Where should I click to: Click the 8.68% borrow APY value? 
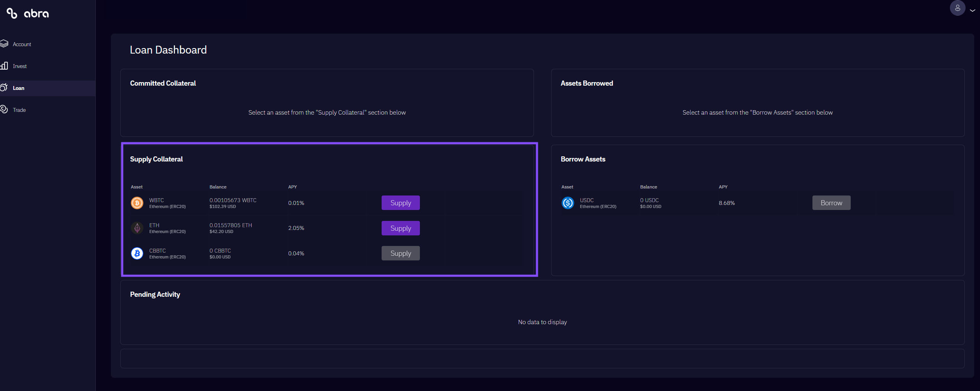pos(727,203)
